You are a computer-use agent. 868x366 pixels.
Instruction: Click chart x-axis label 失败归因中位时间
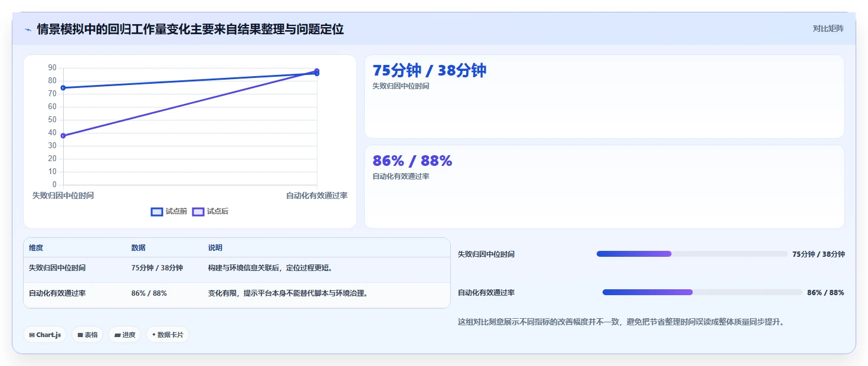[63, 195]
